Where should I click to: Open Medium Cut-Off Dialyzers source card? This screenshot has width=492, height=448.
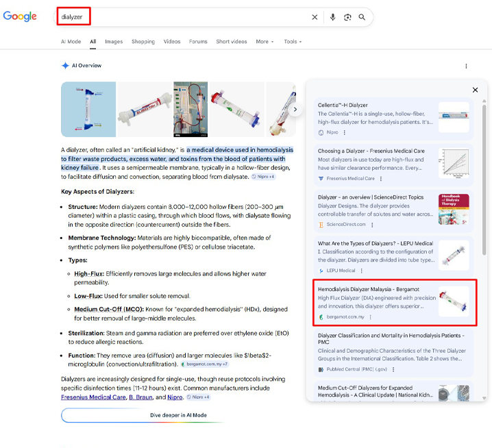393,392
